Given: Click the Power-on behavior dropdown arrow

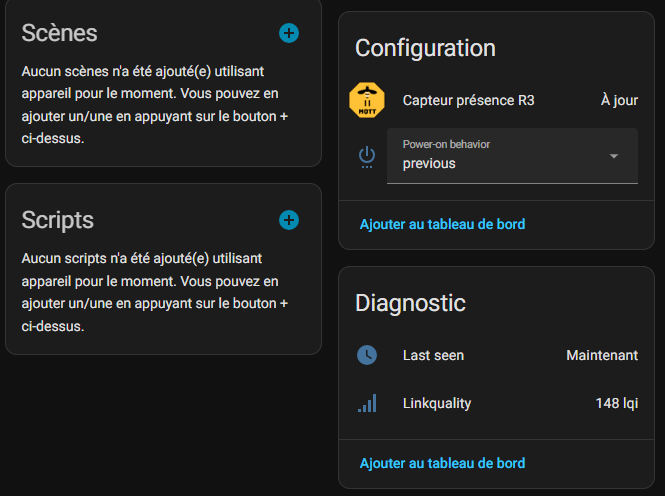Looking at the screenshot, I should coord(614,156).
